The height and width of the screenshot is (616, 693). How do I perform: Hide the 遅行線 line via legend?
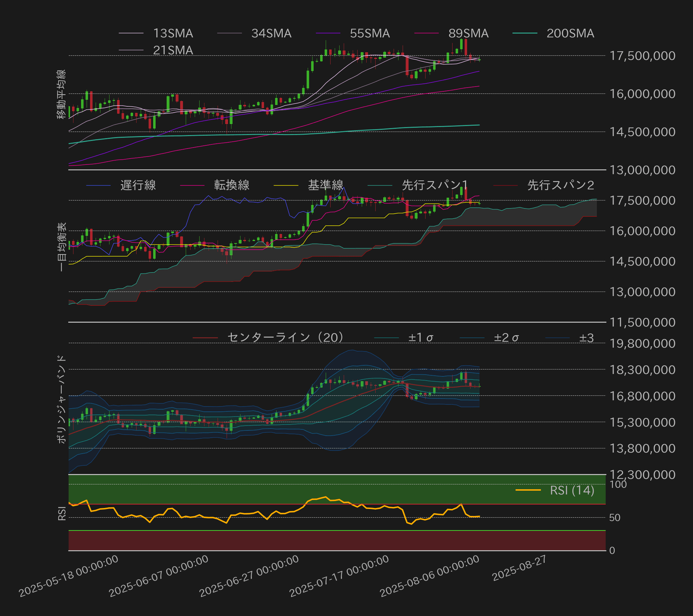138,185
